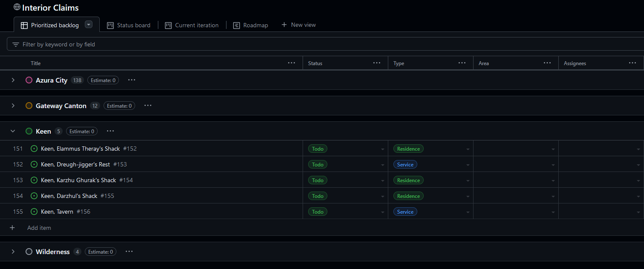This screenshot has width=644, height=269.
Task: Select row number 153
Action: coord(18,180)
